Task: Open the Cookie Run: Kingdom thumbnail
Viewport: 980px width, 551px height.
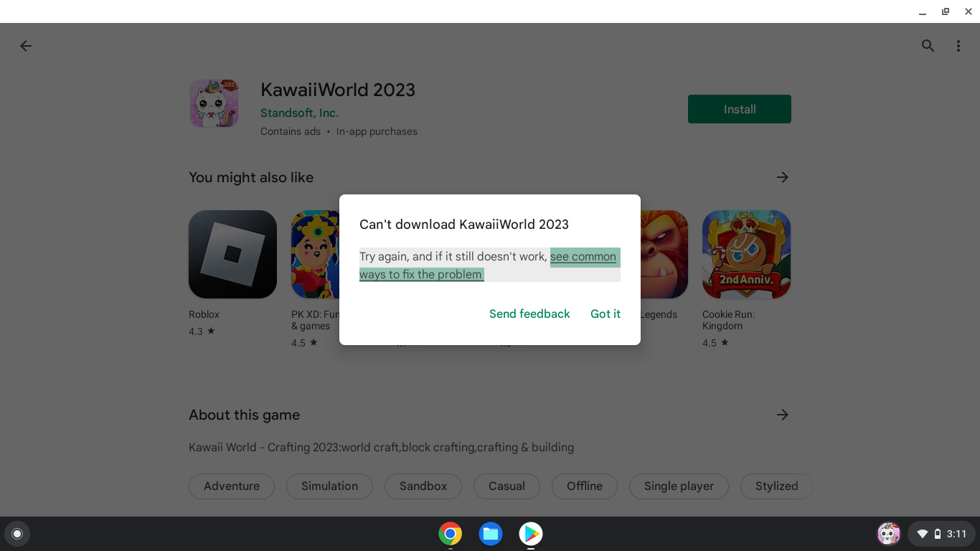Action: point(746,254)
